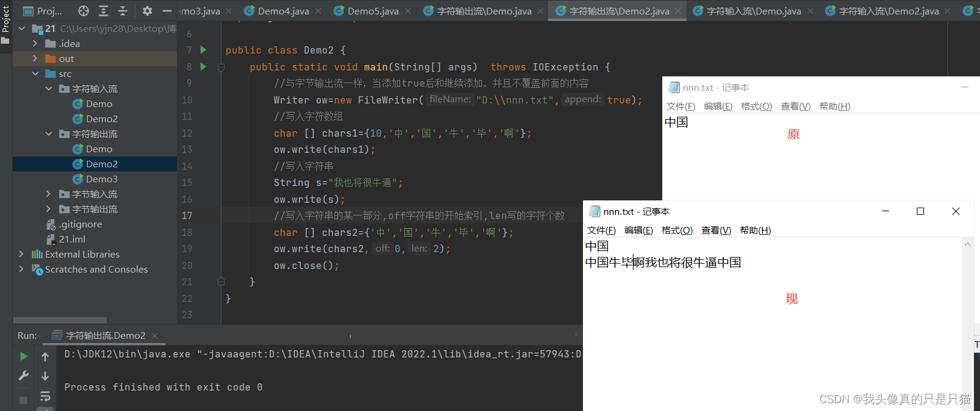The height and width of the screenshot is (411, 980).
Task: Click the up arrow in Run panel
Action: click(45, 357)
